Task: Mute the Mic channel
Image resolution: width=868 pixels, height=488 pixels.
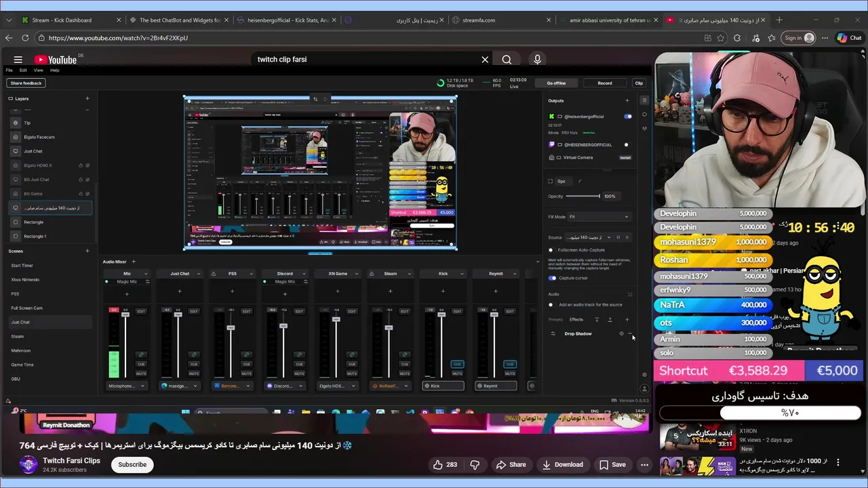Action: coord(141,373)
